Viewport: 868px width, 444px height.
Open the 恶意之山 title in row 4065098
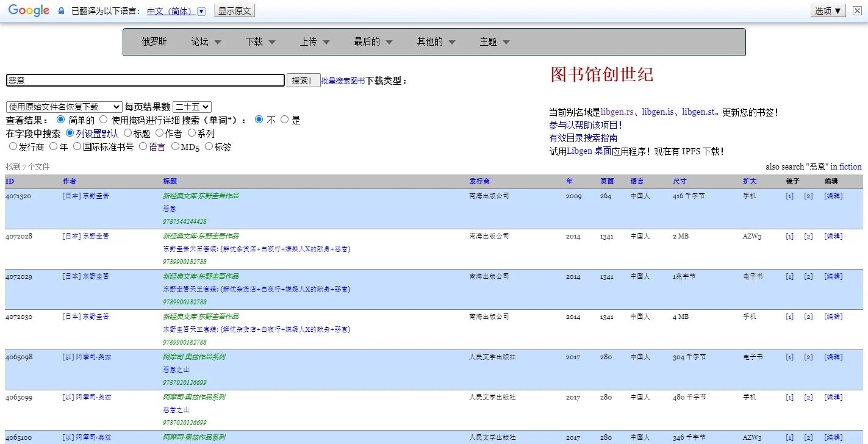pyautogui.click(x=176, y=370)
